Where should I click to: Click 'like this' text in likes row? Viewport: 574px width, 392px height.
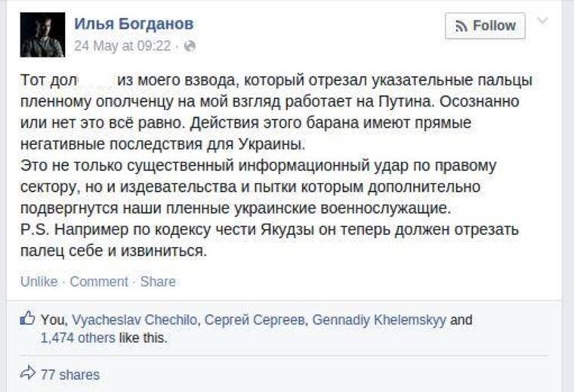click(x=143, y=338)
